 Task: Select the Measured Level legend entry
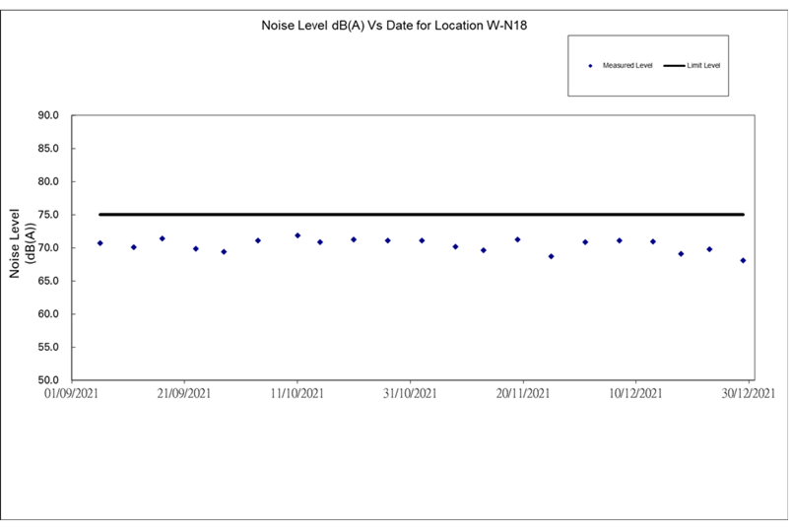click(x=626, y=65)
